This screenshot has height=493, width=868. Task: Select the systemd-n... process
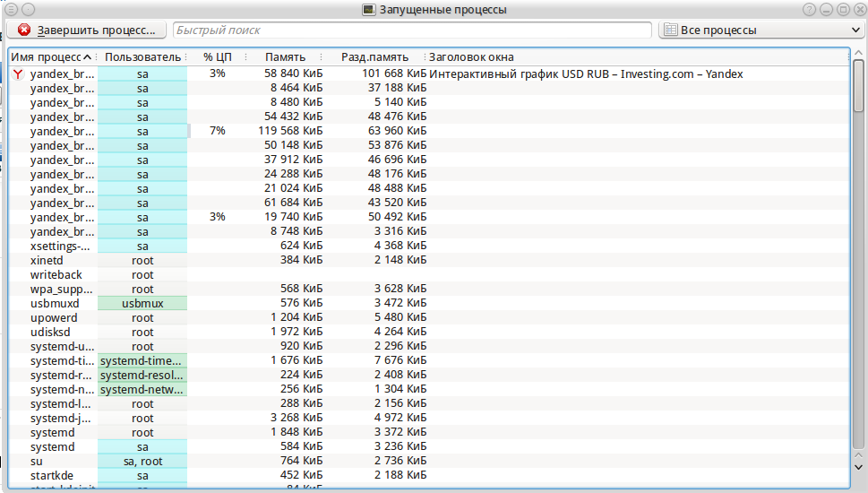coord(429,390)
